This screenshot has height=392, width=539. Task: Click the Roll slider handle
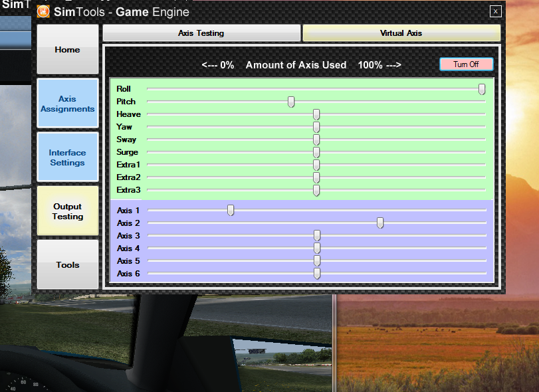tap(482, 89)
